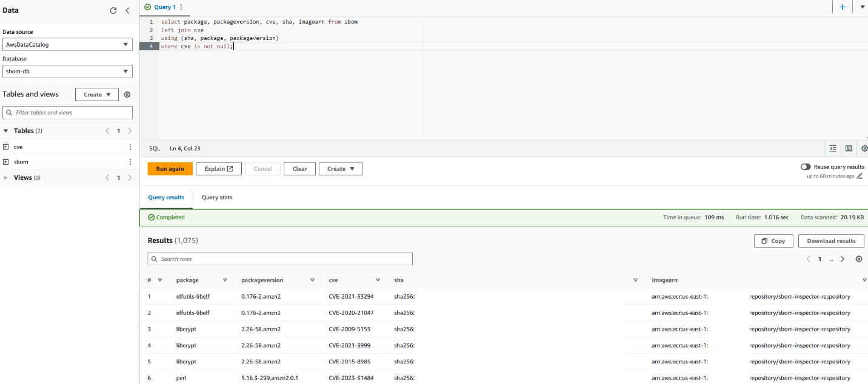Collapse the Tables section
The image size is (868, 384).
(x=6, y=130)
